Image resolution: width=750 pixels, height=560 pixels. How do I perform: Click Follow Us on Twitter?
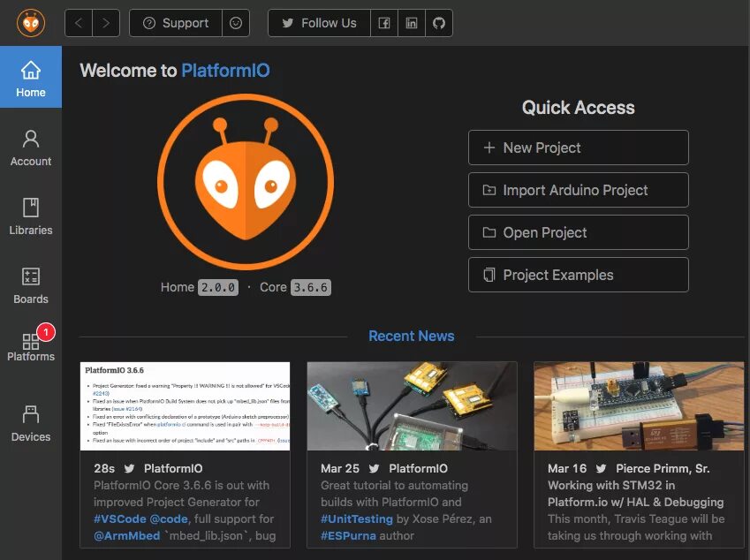[x=319, y=23]
